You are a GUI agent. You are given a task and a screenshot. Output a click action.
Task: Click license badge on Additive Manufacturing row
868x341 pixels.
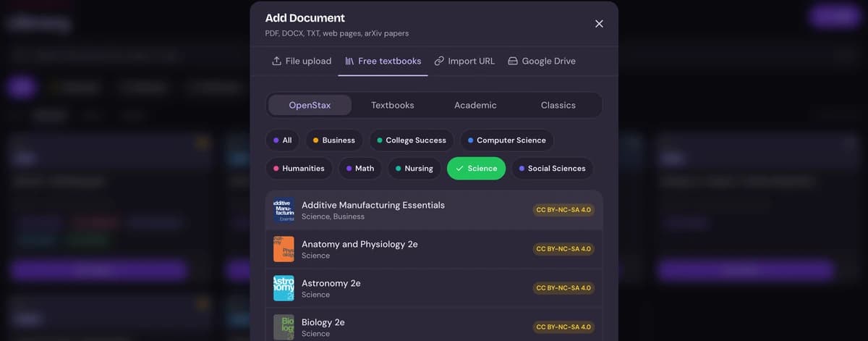pos(563,210)
